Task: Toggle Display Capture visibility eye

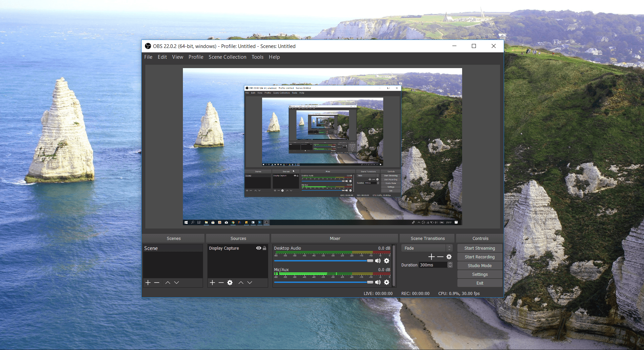Action: pyautogui.click(x=259, y=248)
